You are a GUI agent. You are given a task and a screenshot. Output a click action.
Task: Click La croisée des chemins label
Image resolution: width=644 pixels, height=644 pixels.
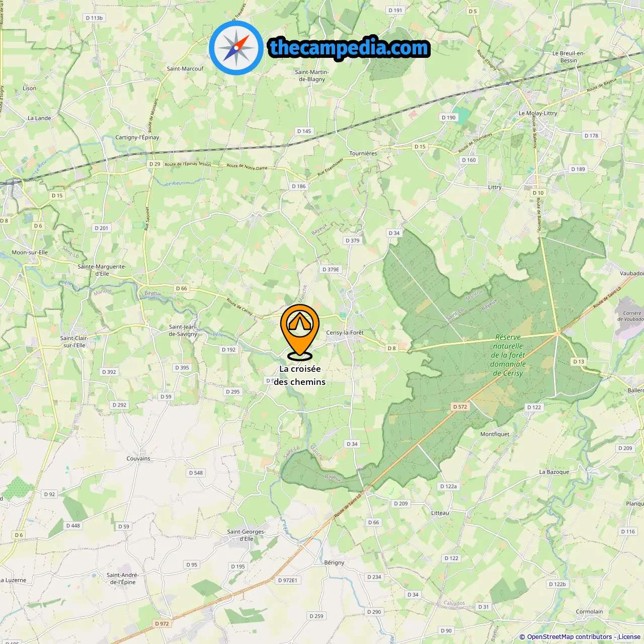pos(300,375)
